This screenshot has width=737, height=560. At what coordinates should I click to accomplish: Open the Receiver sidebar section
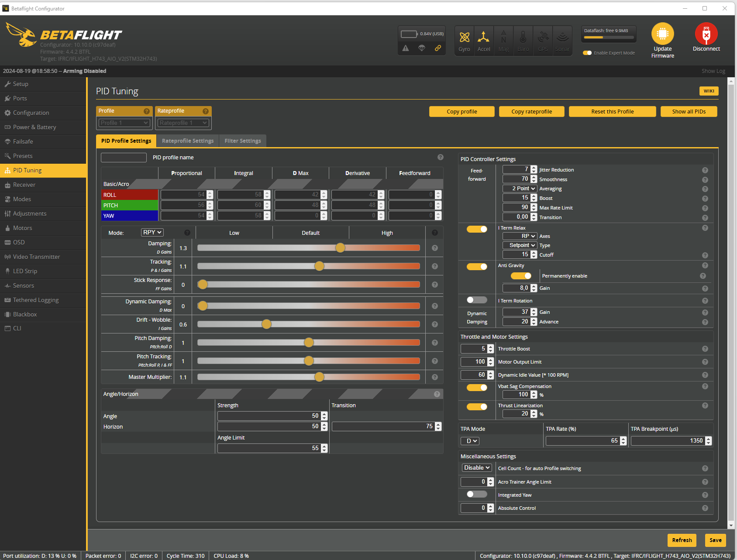pyautogui.click(x=43, y=185)
